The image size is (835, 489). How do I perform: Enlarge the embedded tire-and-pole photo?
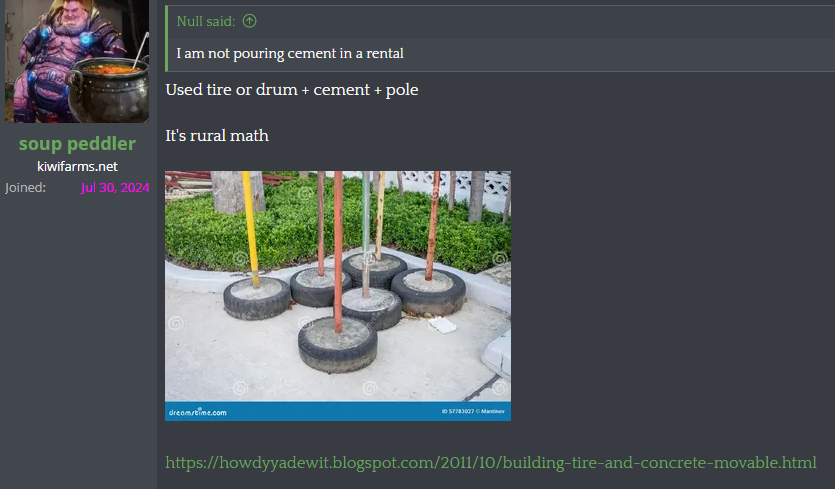tap(338, 296)
